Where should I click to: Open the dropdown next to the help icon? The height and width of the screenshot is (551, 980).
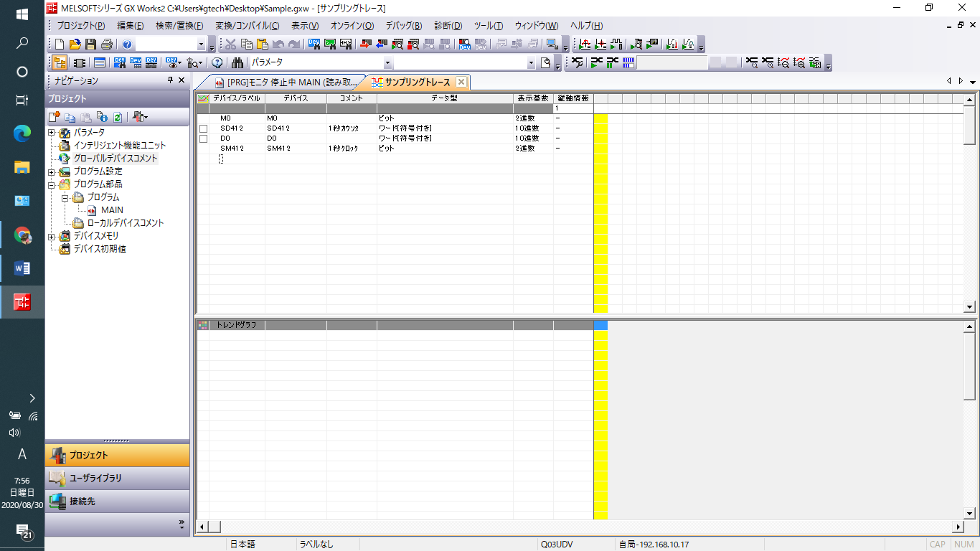click(201, 44)
